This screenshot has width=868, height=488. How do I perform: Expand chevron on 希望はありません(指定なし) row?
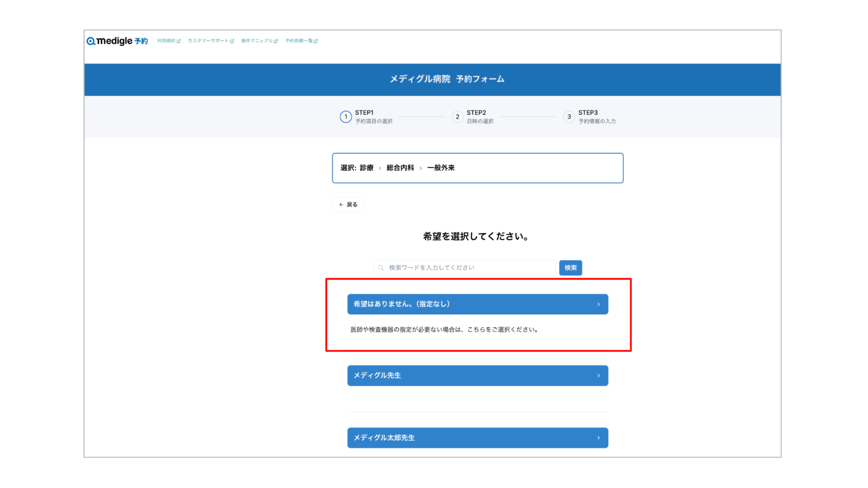[x=599, y=305]
